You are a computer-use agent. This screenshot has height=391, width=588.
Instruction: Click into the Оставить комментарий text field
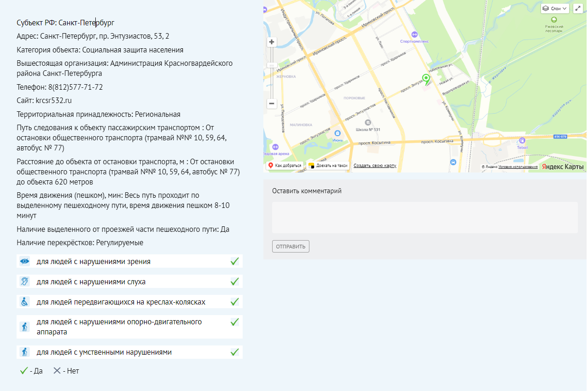[425, 218]
